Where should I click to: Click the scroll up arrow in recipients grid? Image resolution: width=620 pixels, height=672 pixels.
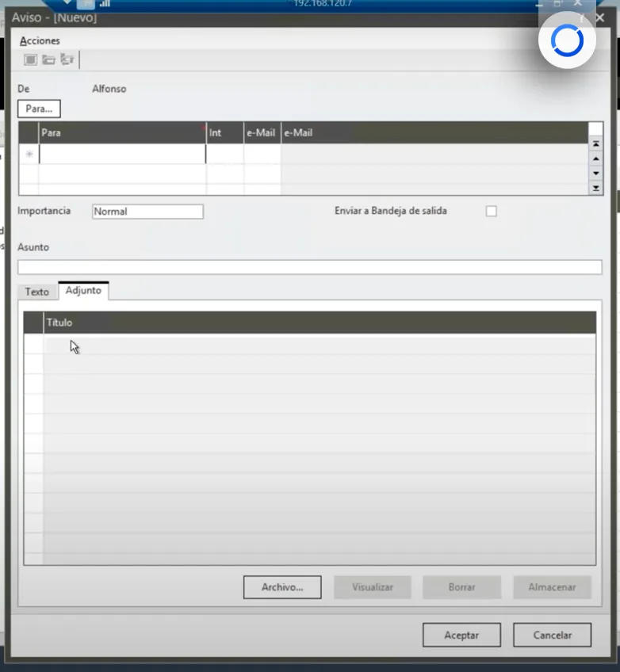click(596, 158)
